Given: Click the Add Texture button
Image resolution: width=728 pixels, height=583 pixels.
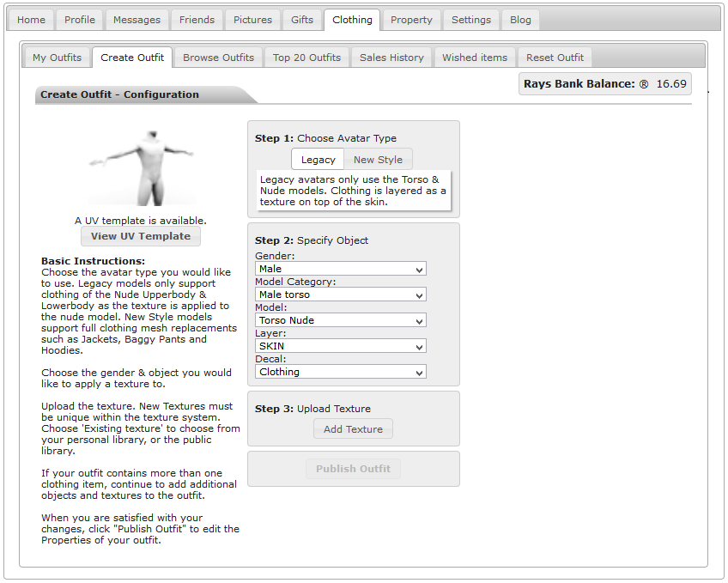Looking at the screenshot, I should 354,429.
